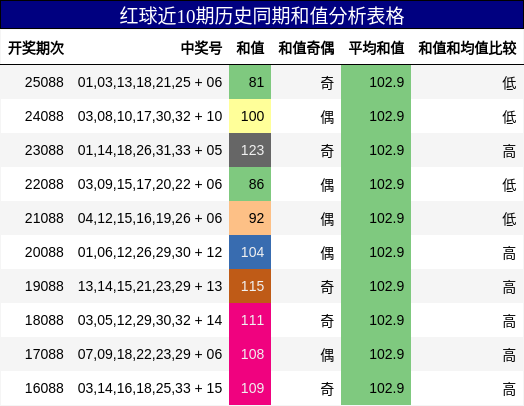Viewport: 524px width, 406px height.
Task: Click 高 comparison in row 16088
Action: [509, 389]
